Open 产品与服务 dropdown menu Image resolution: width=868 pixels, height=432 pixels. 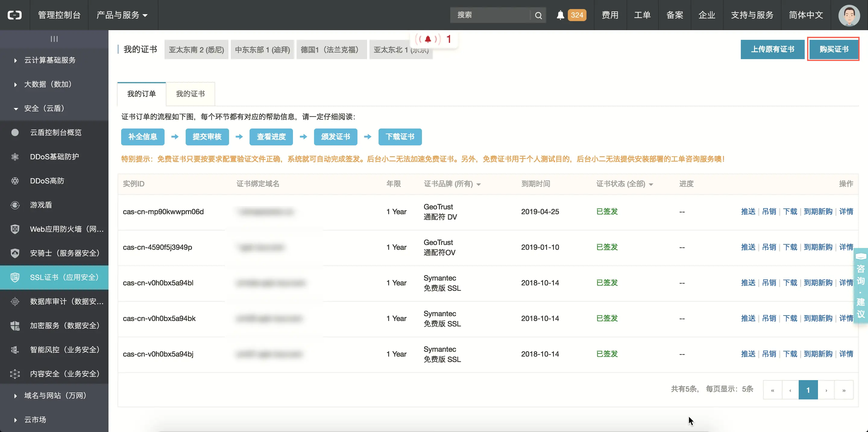tap(122, 15)
